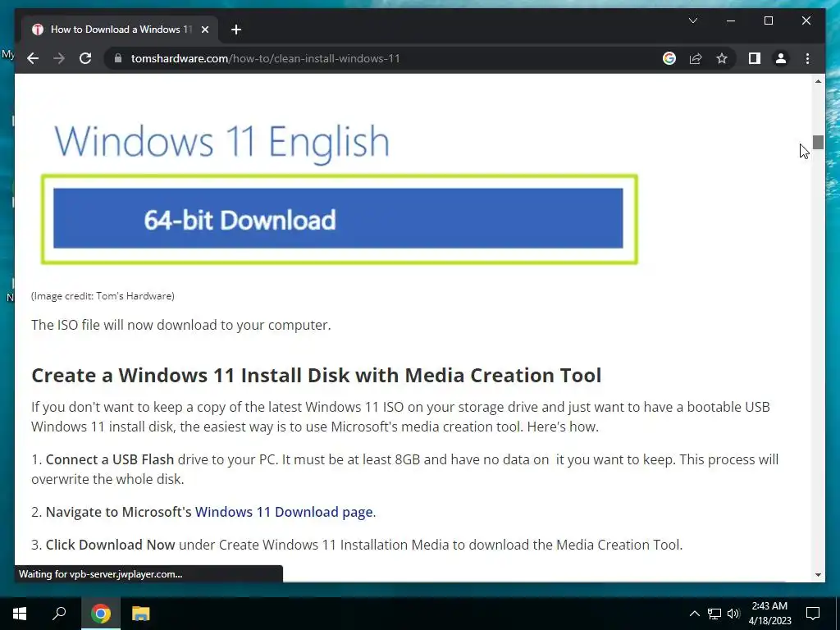Reload the Tom's Hardware page
This screenshot has height=630, width=840.
(85, 58)
